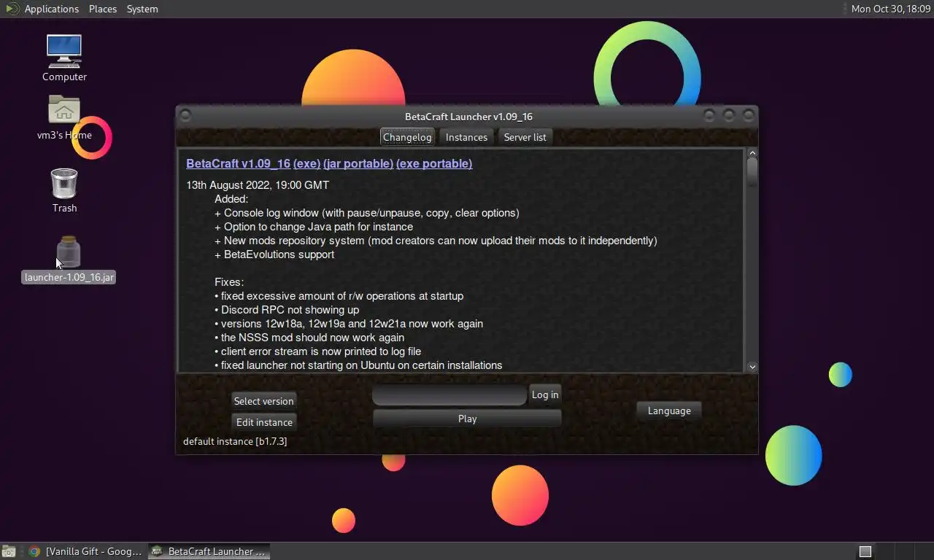This screenshot has width=934, height=560.
Task: Click the BetaCraft Launcher v1.09_16 title bar
Action: click(468, 117)
